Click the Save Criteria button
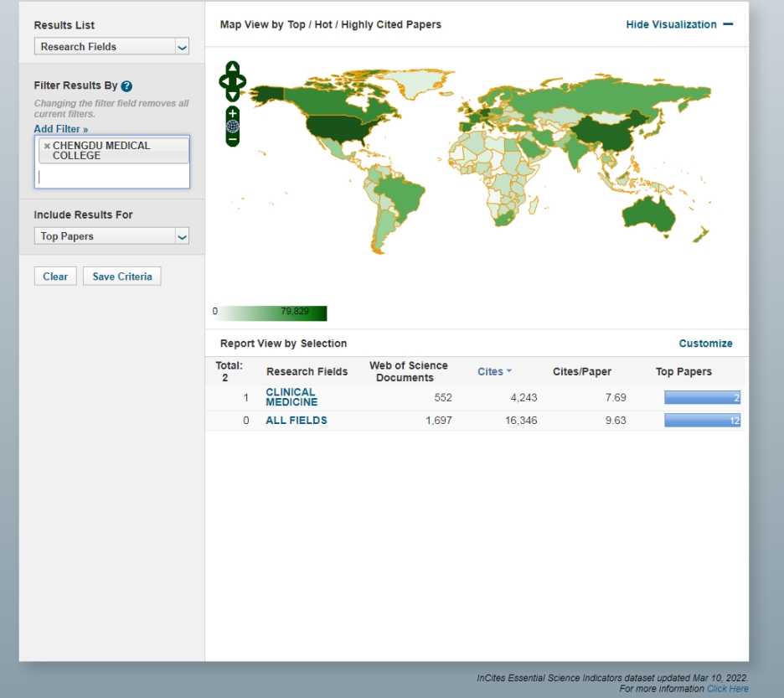The height and width of the screenshot is (698, 784). point(122,277)
